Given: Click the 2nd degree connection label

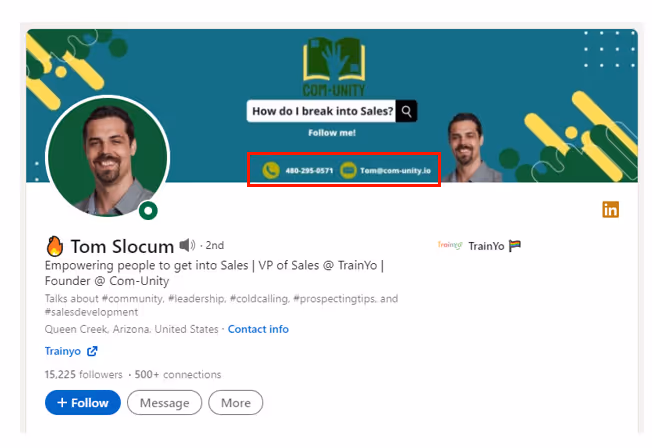Looking at the screenshot, I should pos(215,245).
